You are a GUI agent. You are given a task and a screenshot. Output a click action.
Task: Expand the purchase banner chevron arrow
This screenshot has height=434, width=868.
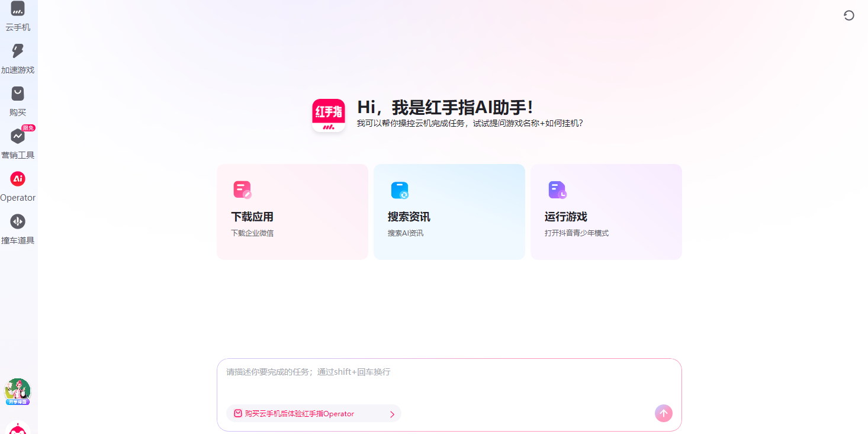click(392, 414)
